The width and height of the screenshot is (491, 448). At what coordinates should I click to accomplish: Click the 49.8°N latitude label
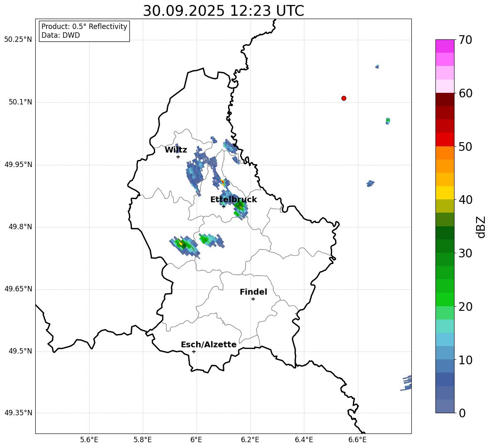20,227
